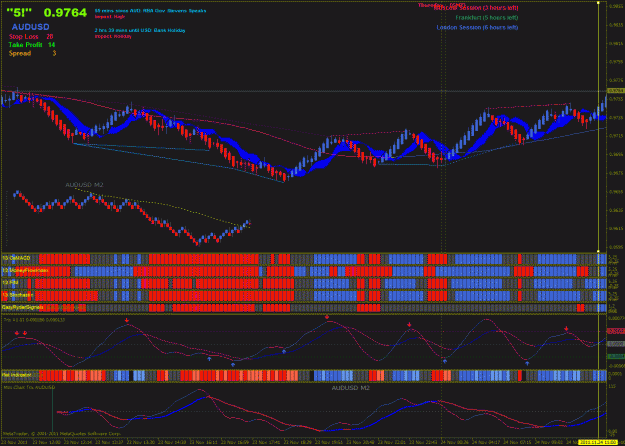Click the Take Profit 14 label
Screen dimensions: 625x446
tap(32, 45)
